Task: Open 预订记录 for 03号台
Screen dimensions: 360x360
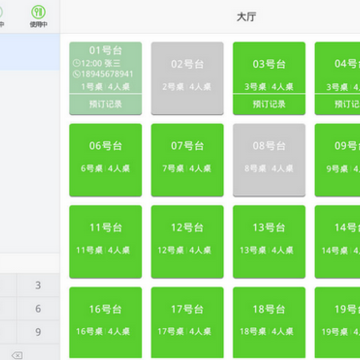Action: coord(269,104)
